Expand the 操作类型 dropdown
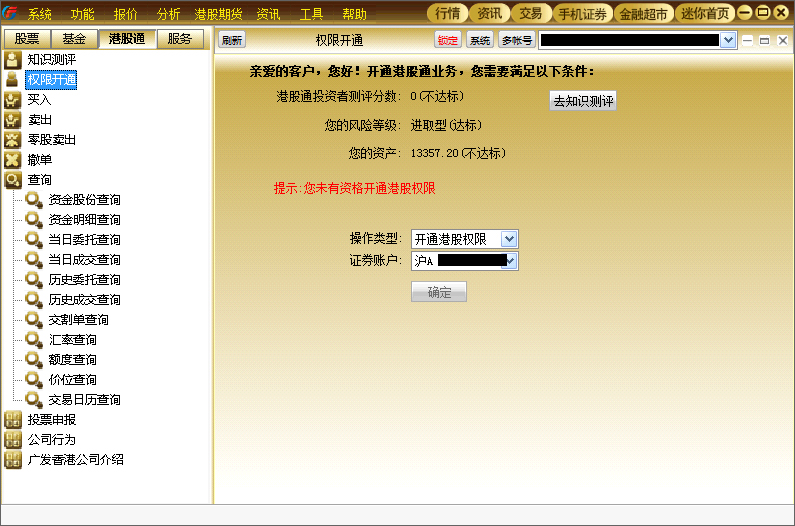 pos(509,239)
